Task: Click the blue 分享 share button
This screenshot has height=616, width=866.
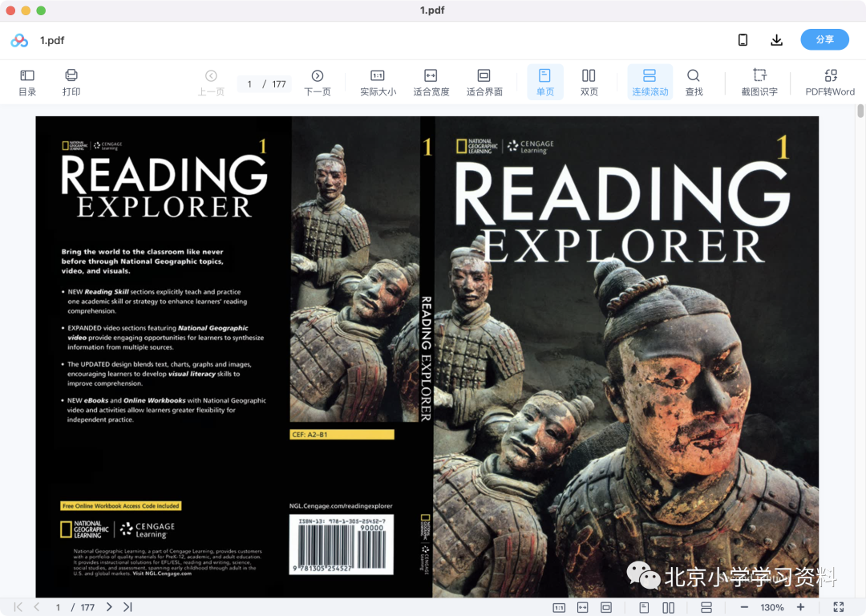Action: point(824,40)
